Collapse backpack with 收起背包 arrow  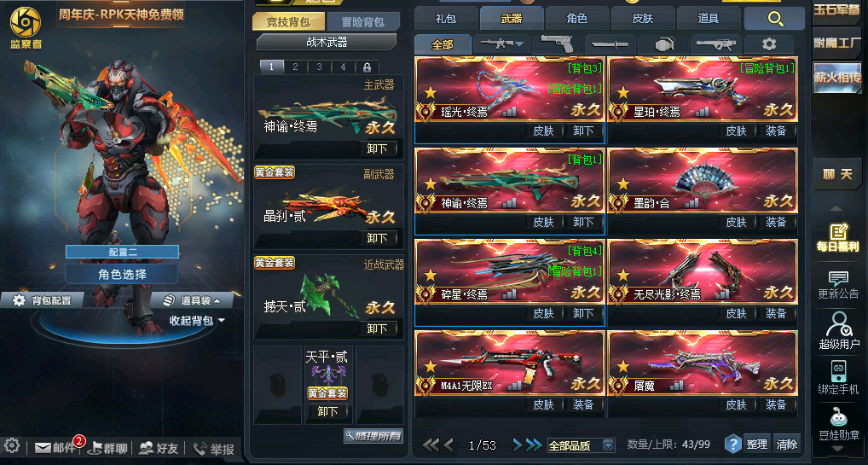click(222, 320)
